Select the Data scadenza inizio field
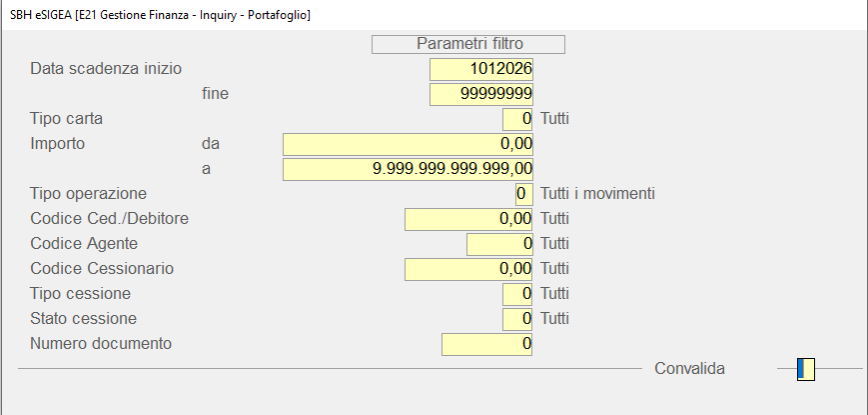868x415 pixels. 481,69
